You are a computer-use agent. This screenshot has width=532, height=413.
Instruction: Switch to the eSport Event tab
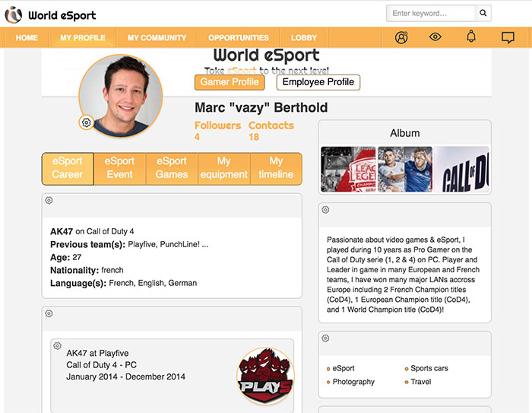pos(119,169)
